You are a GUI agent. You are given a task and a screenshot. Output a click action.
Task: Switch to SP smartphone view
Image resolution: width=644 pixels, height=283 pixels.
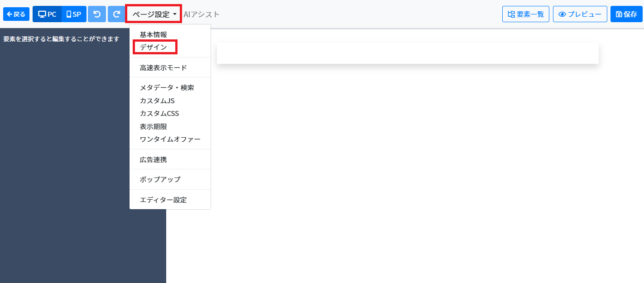tap(74, 14)
